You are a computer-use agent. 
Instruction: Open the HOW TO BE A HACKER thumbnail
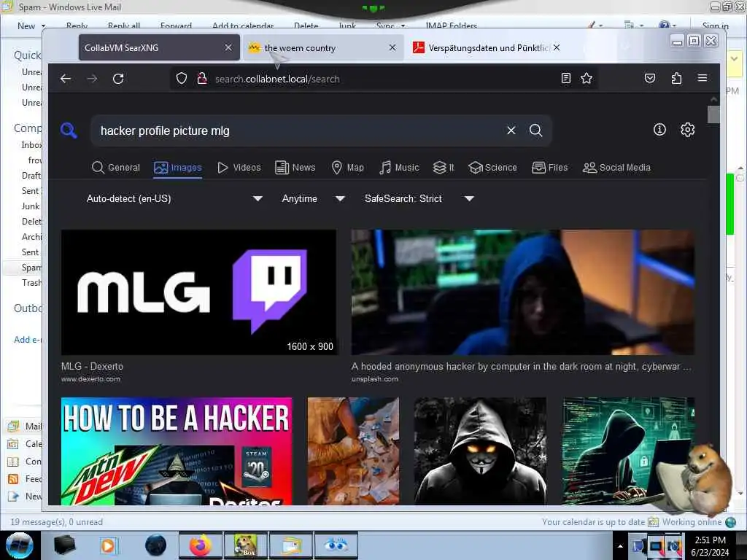pyautogui.click(x=177, y=451)
